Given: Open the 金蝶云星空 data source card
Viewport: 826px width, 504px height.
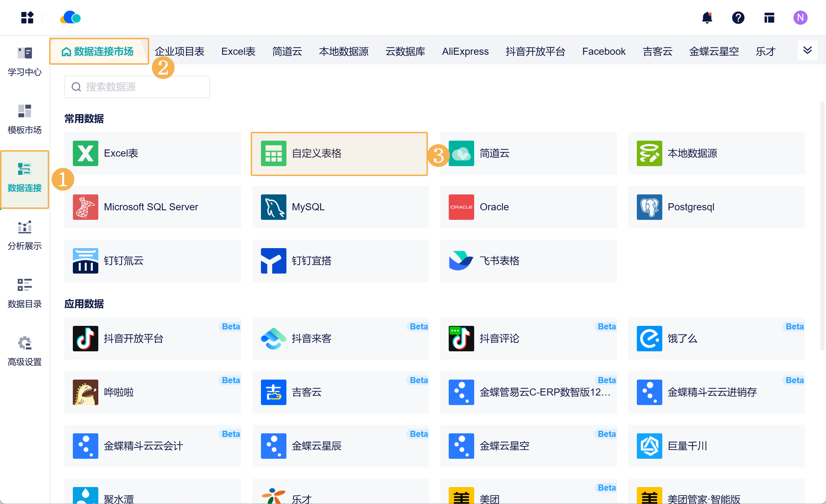Looking at the screenshot, I should click(x=529, y=446).
